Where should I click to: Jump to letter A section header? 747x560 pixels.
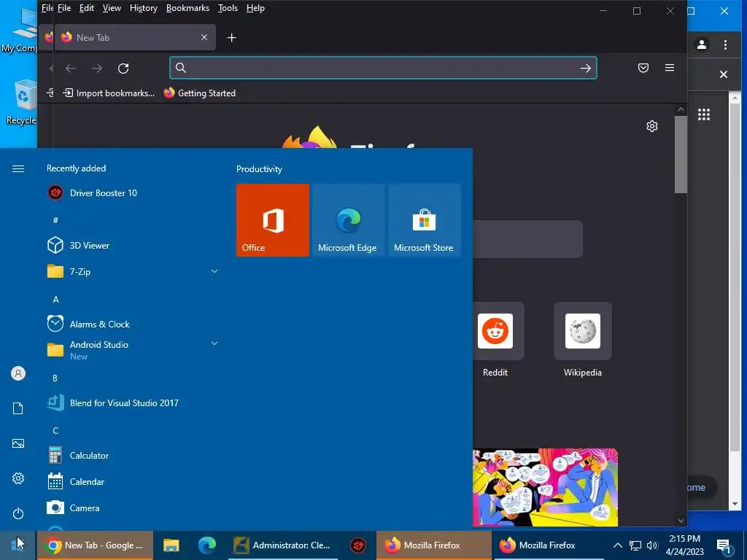click(55, 300)
